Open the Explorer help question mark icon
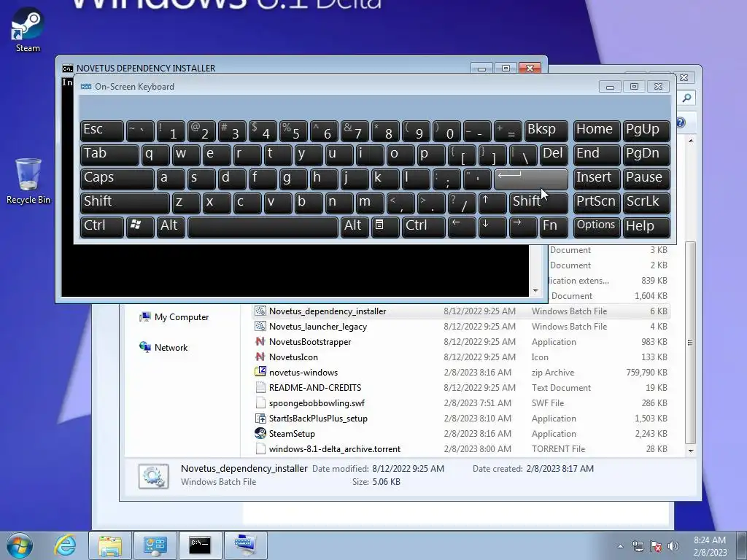The image size is (747, 560). coord(681,122)
